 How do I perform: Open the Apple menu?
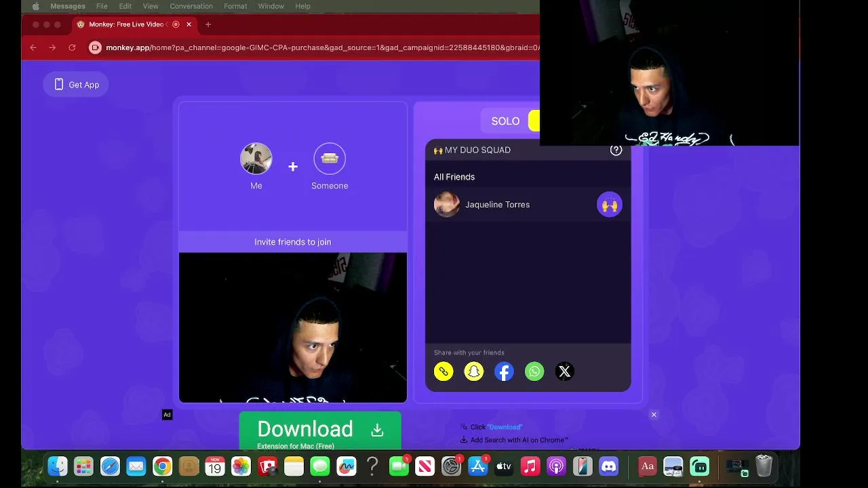pyautogui.click(x=35, y=6)
